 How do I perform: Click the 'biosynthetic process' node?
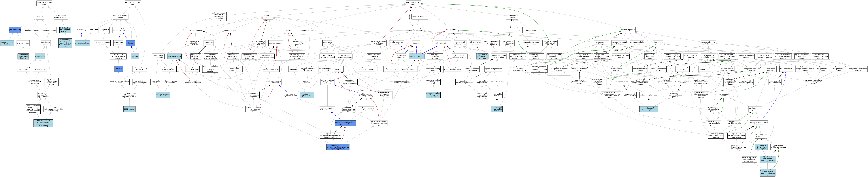tap(658, 43)
